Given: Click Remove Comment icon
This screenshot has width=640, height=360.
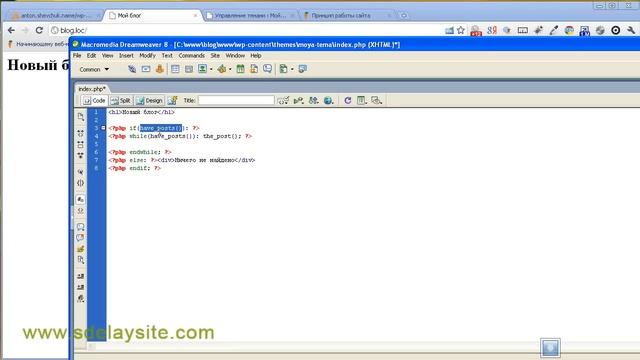Looking at the screenshot, I should pyautogui.click(x=80, y=238).
